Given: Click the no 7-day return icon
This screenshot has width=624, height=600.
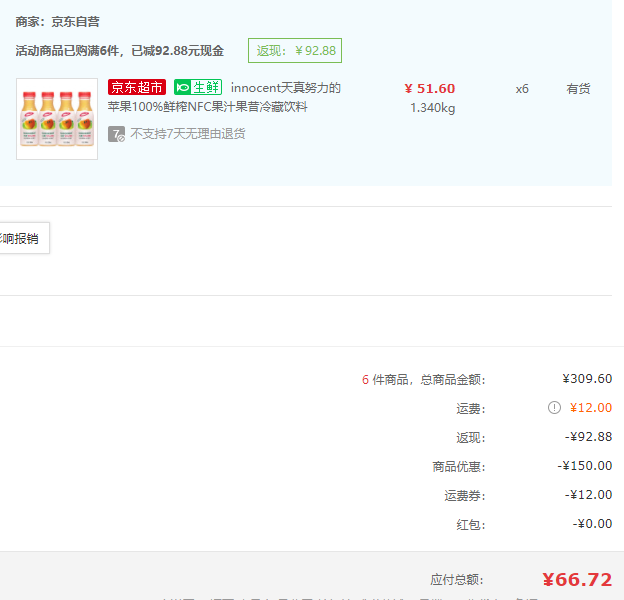Looking at the screenshot, I should [x=116, y=134].
